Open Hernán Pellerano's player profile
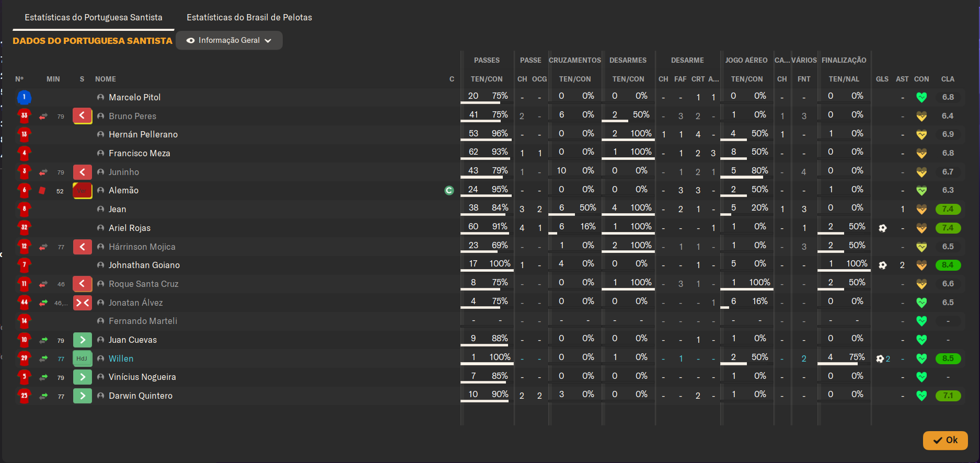980x463 pixels. (x=143, y=134)
